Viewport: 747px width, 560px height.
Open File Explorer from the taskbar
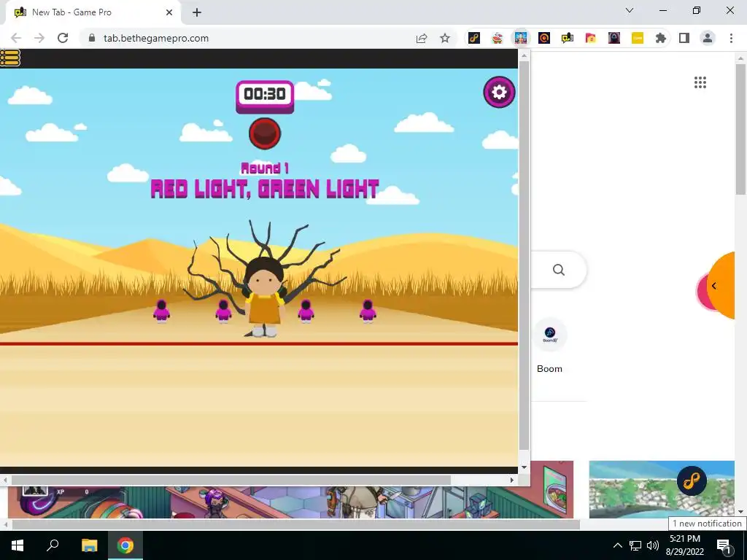tap(89, 545)
